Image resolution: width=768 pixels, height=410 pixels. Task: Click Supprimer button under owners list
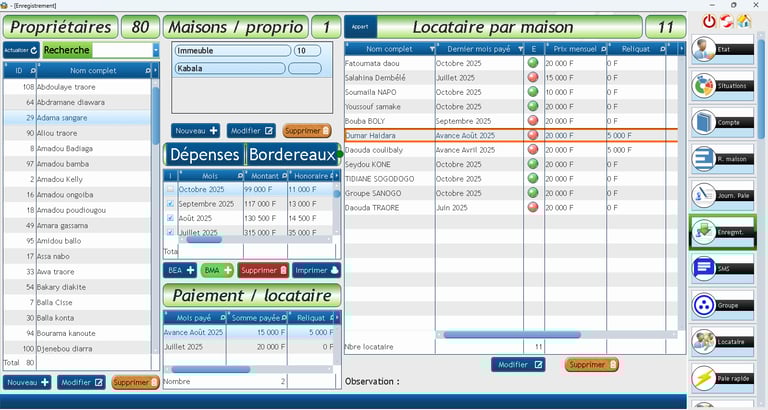pos(136,383)
